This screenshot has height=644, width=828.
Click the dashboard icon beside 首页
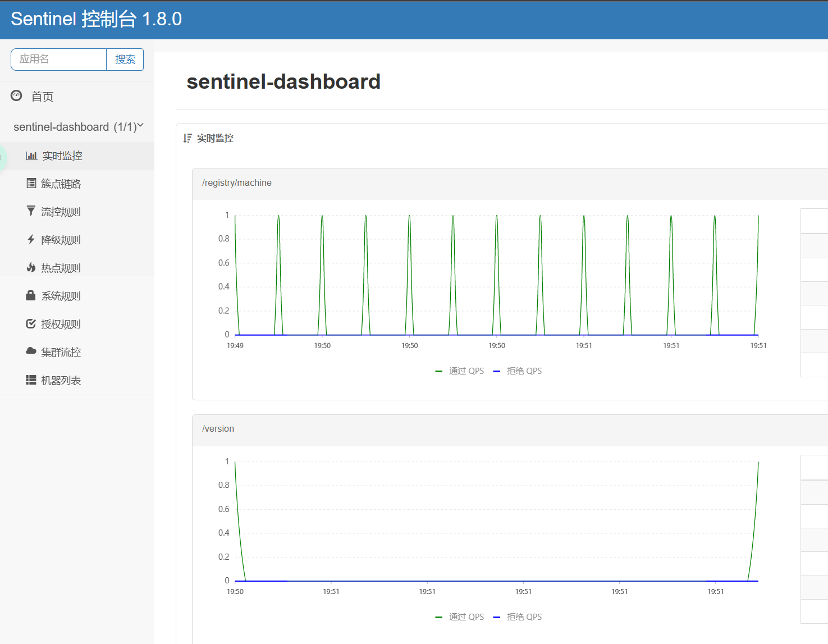tap(16, 96)
